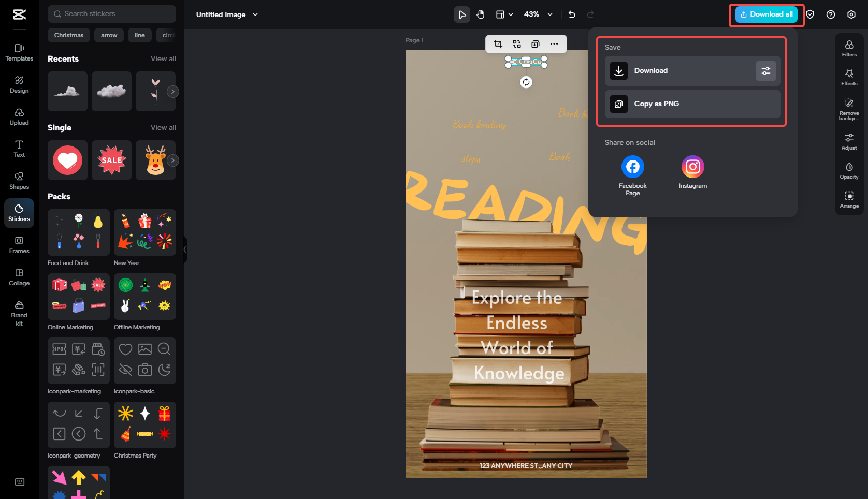Click View all next to Single stickers
Viewport: 868px width, 499px height.
(x=163, y=127)
